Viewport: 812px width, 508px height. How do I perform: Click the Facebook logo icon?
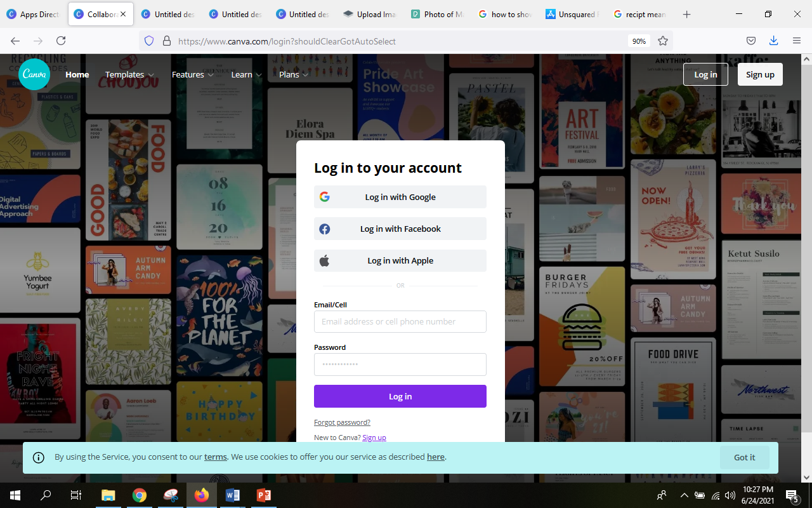(325, 229)
